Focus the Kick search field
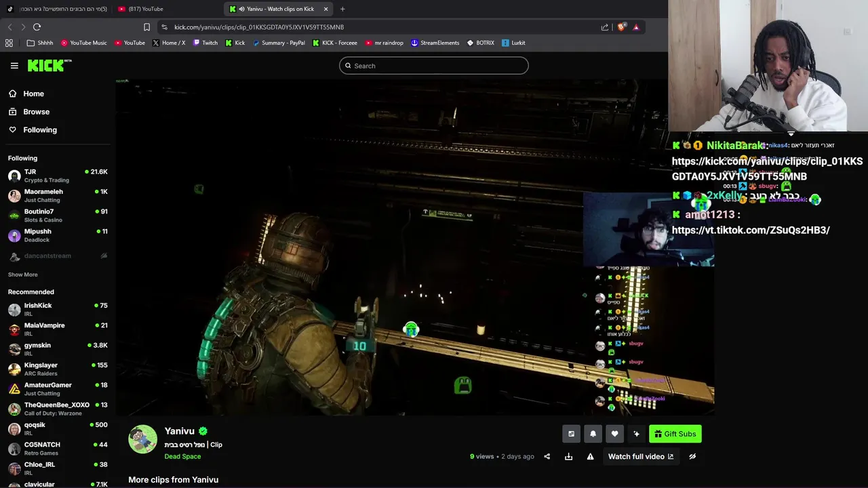Viewport: 868px width, 488px height. pos(433,66)
